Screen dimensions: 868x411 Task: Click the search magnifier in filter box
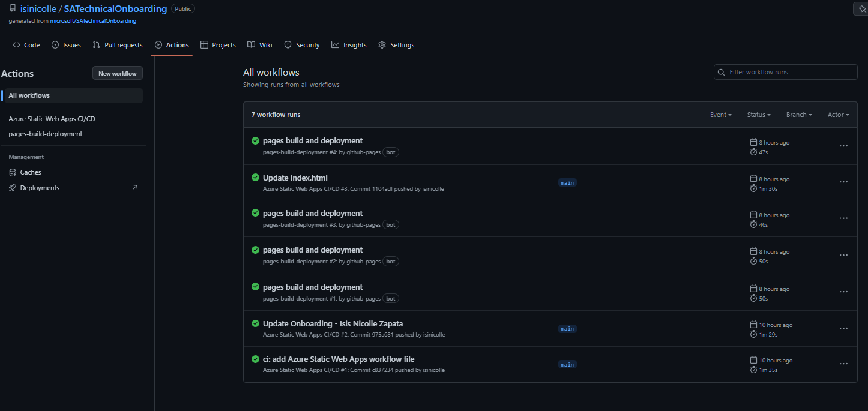[721, 72]
